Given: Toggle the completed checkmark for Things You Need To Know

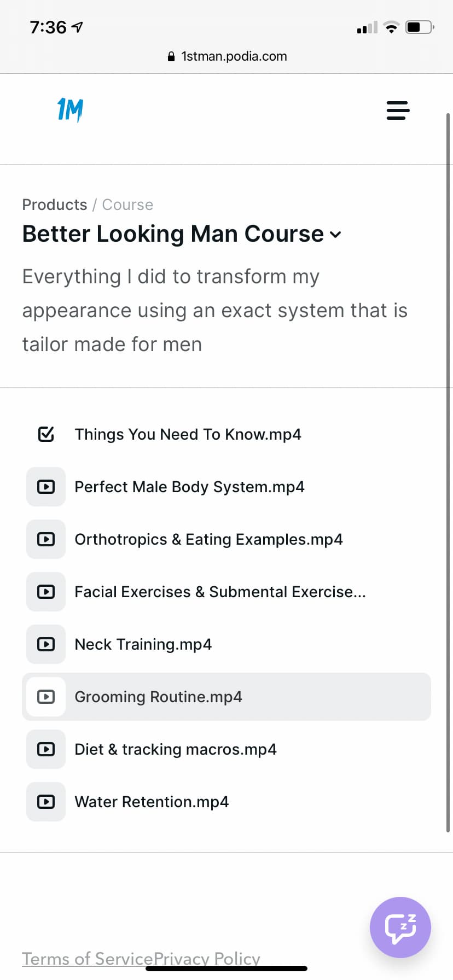Looking at the screenshot, I should pos(46,434).
